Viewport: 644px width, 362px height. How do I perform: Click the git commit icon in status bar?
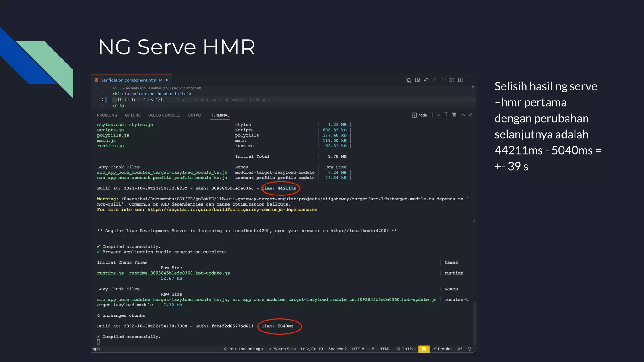click(x=225, y=349)
